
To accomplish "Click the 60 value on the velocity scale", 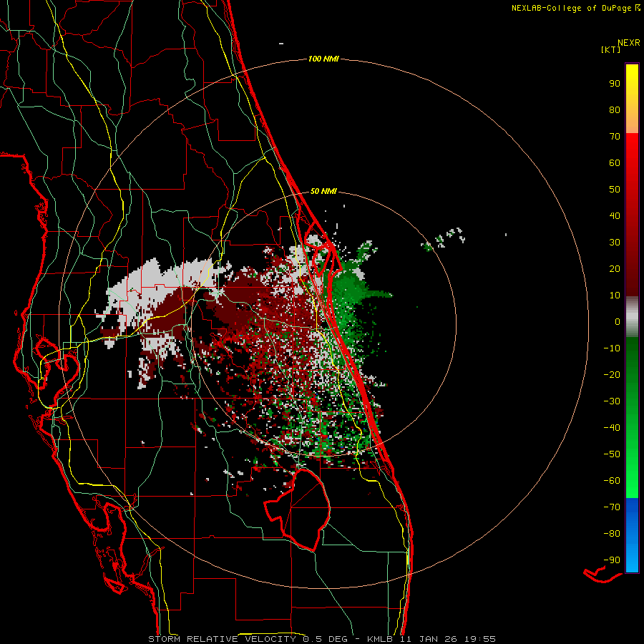I will [x=615, y=162].
